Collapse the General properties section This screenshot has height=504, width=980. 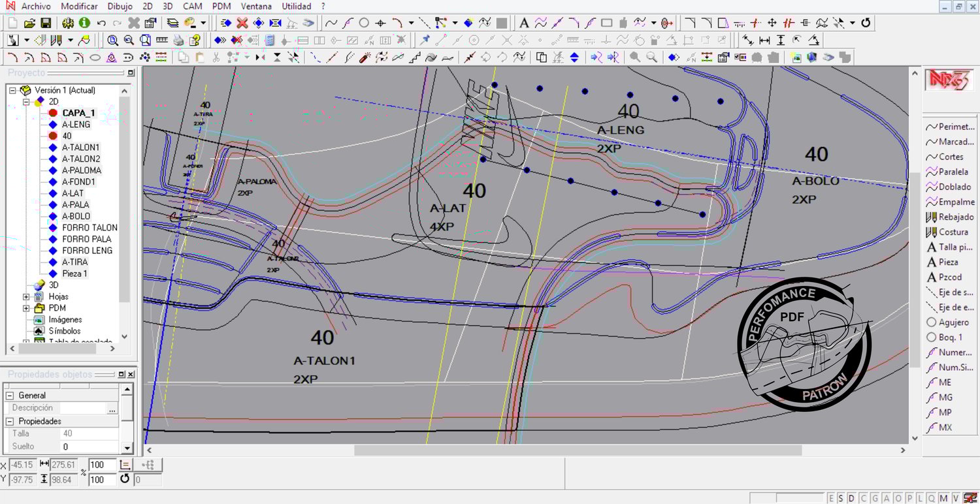click(x=10, y=396)
